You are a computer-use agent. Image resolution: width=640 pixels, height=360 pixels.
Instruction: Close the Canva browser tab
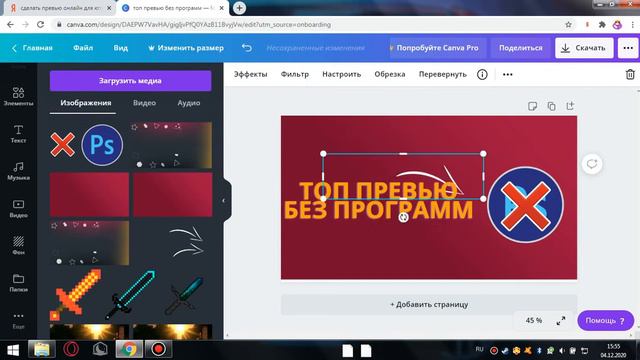[x=222, y=8]
